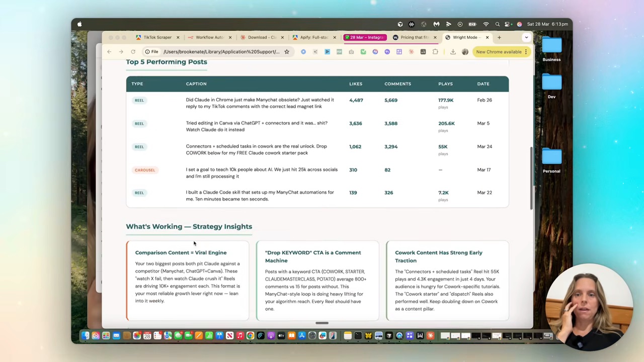Click the COMMENTS column header

(397, 84)
